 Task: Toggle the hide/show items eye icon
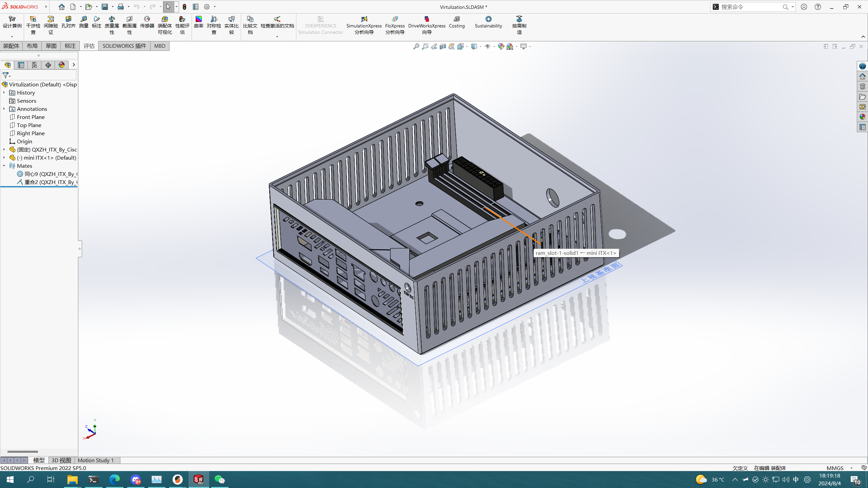point(487,46)
